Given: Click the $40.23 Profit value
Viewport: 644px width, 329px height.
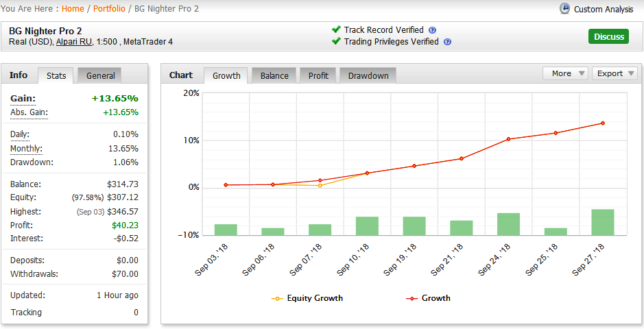Looking at the screenshot, I should click(125, 226).
